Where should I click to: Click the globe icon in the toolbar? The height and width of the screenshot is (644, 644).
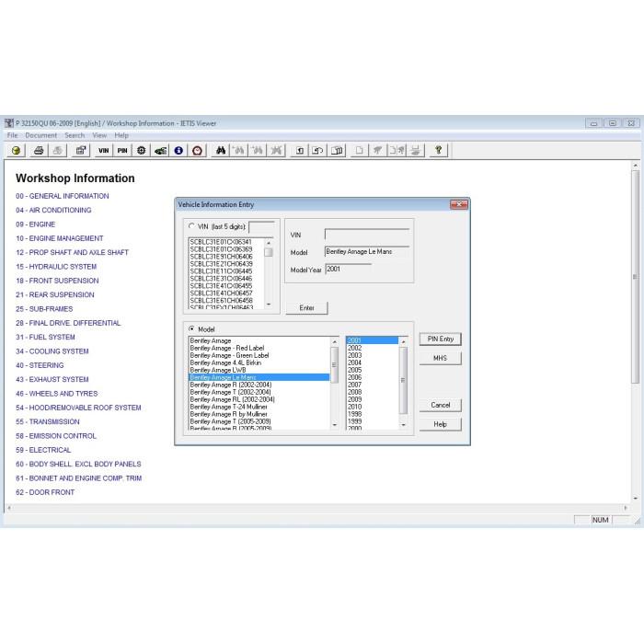click(17, 151)
